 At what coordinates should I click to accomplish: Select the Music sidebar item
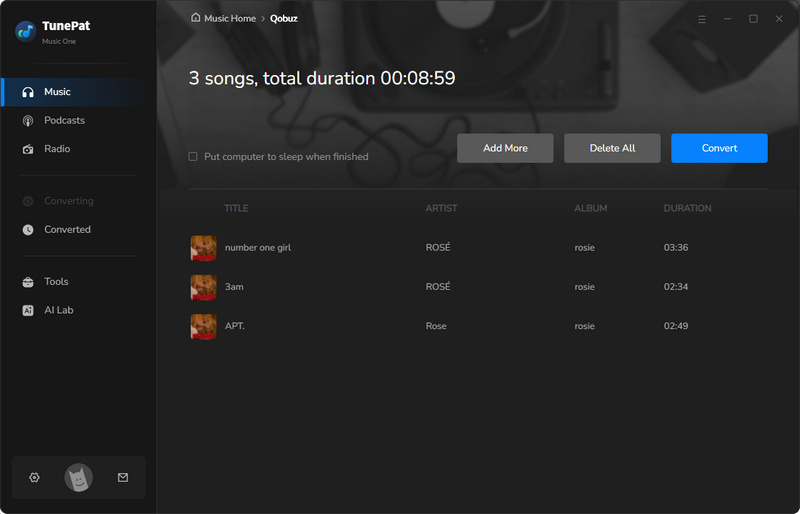click(x=57, y=92)
